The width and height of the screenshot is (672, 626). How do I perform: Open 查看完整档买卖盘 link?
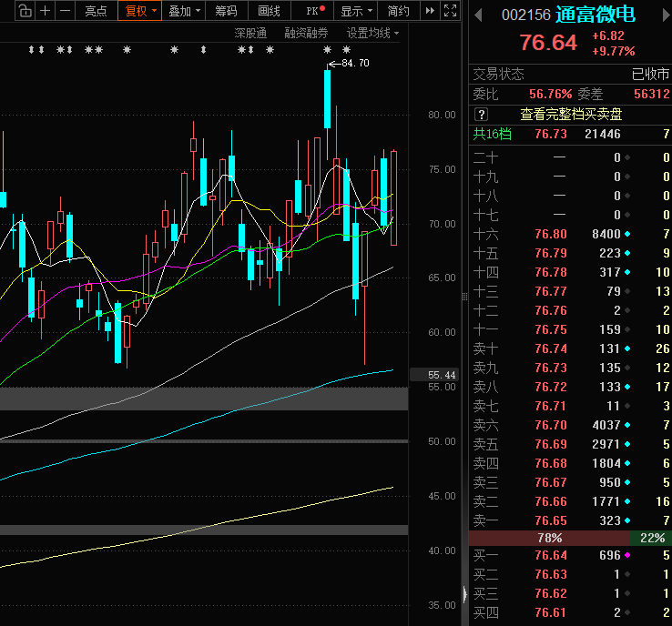[571, 115]
